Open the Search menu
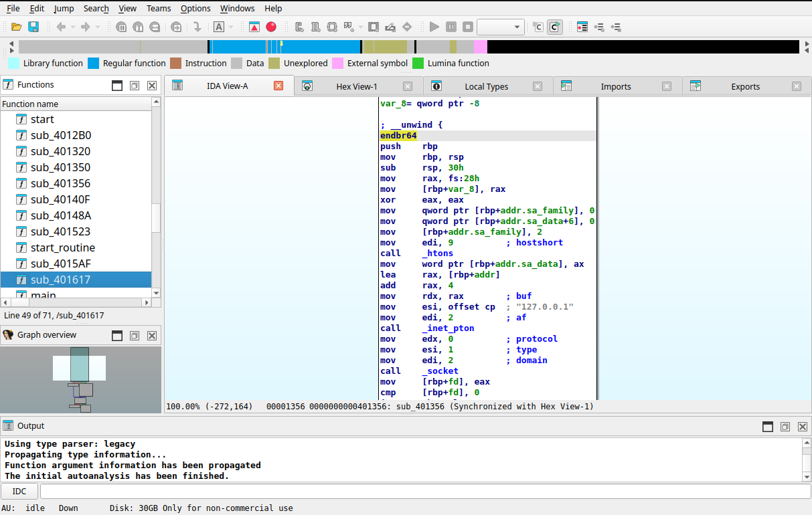The width and height of the screenshot is (812, 515). pos(96,8)
